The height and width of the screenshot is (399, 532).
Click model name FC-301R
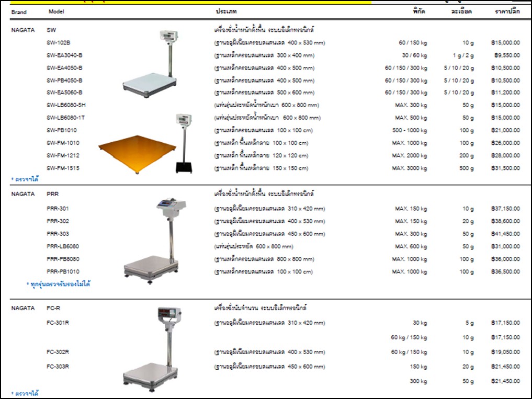click(58, 323)
